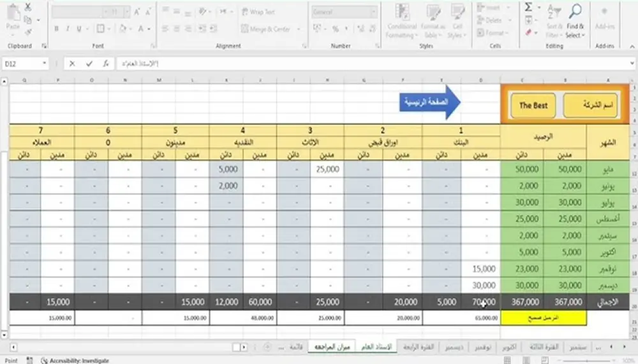638x364 pixels.
Task: Click the Percent Style icon
Action: point(336,29)
